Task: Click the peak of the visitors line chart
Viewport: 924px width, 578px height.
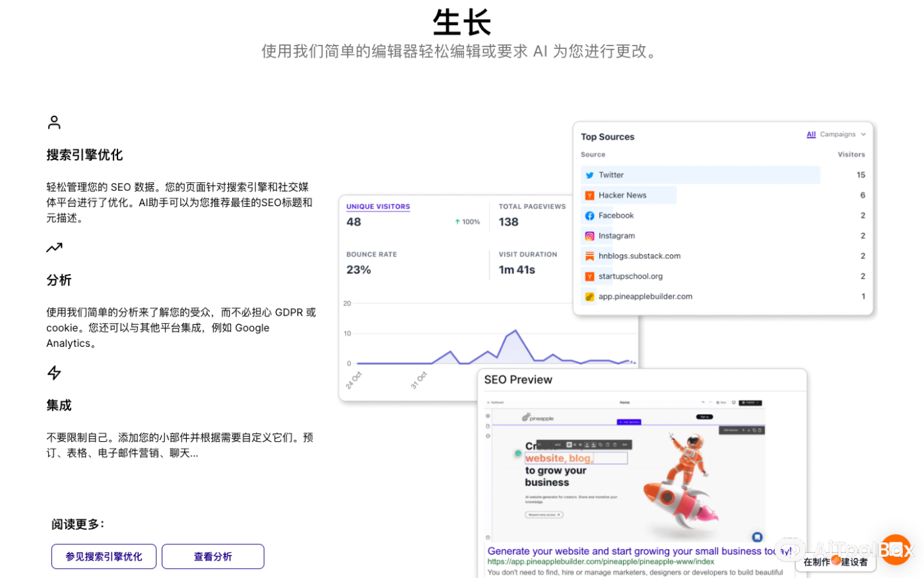Action: point(515,330)
